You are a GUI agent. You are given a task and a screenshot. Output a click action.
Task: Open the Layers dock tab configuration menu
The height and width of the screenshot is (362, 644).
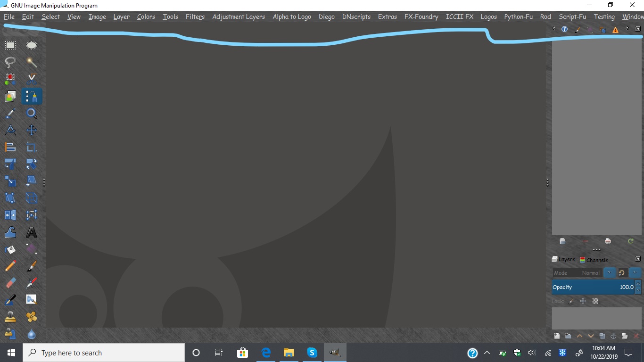[x=638, y=259]
